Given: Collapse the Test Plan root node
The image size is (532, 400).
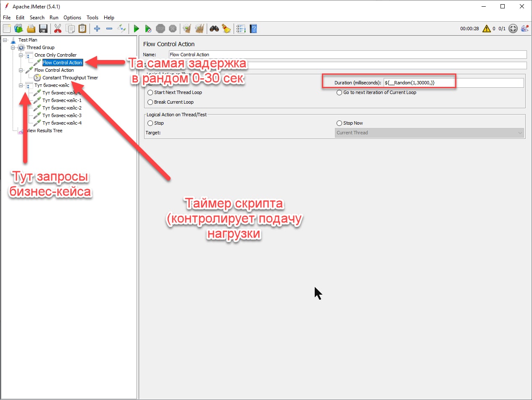Looking at the screenshot, I should [5, 40].
